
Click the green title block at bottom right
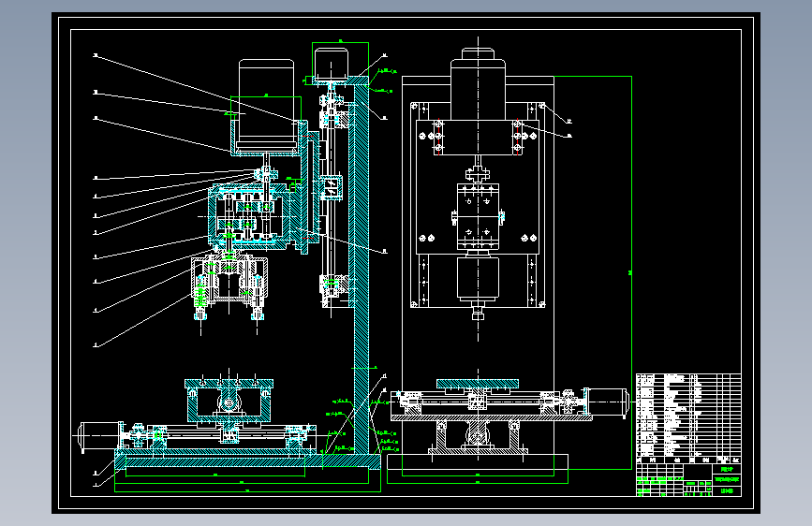[688, 480]
